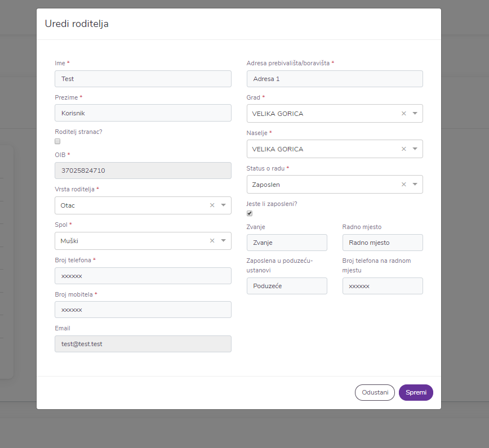Screen dimensions: 489x448
Task: Click the Radno mjesto input field
Action: tap(382, 243)
